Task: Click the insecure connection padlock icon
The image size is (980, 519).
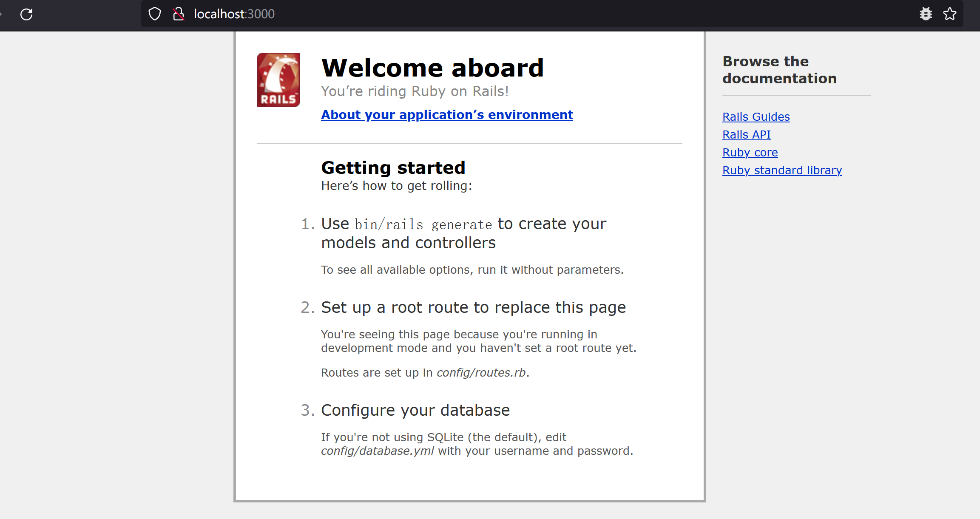Action: (179, 14)
